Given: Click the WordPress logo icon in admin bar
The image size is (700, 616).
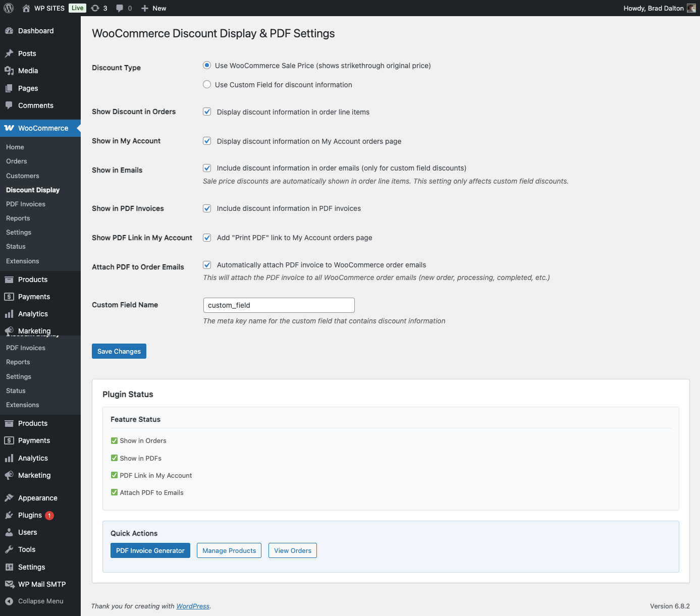Looking at the screenshot, I should (9, 8).
